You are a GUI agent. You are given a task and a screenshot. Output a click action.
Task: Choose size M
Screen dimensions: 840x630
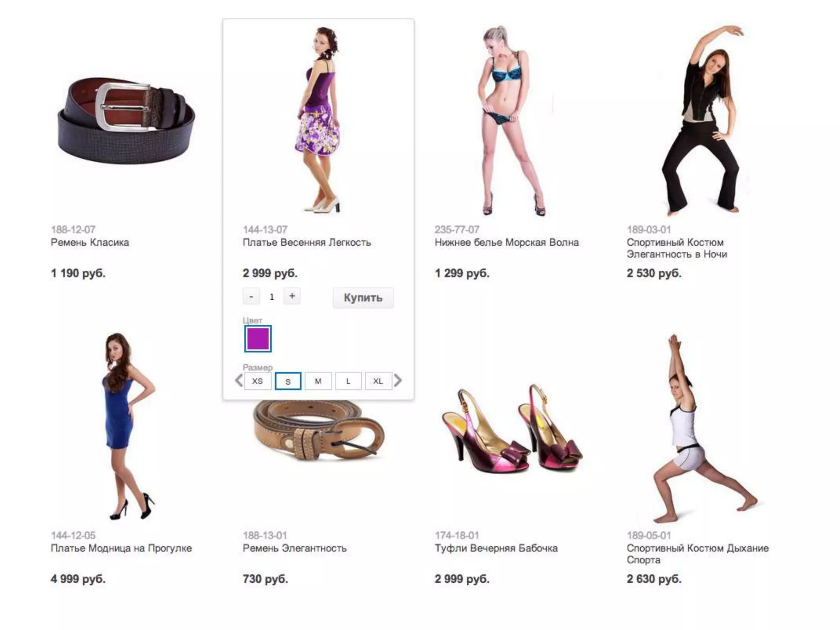click(318, 381)
